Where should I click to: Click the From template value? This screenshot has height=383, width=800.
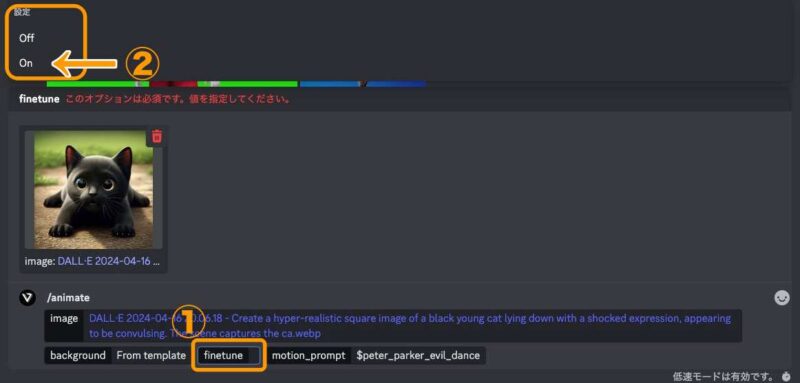point(151,355)
